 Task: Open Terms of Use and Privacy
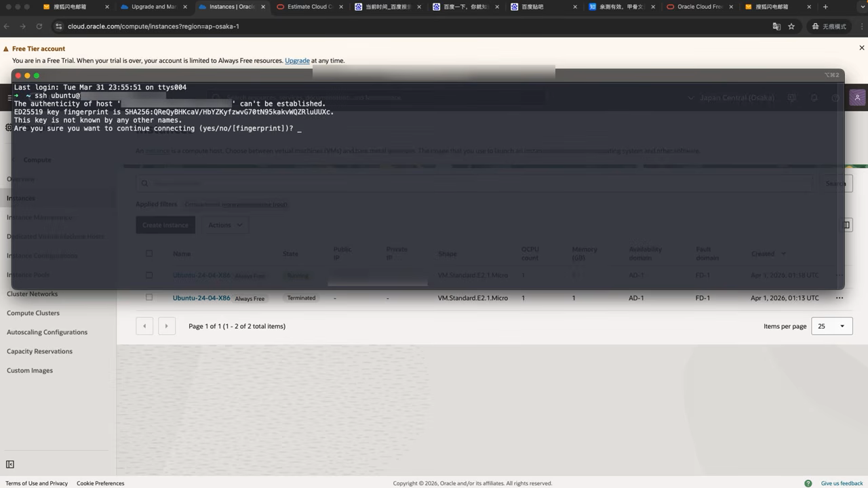tap(37, 483)
